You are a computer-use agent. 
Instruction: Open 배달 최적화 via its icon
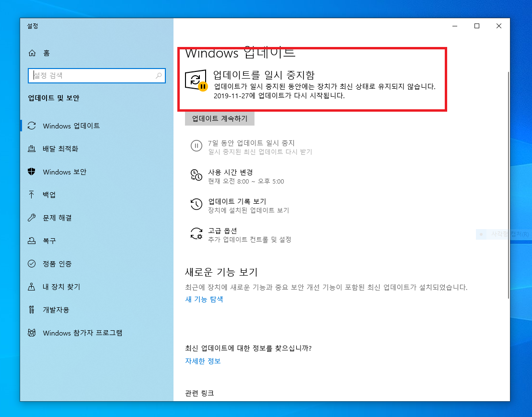point(32,149)
